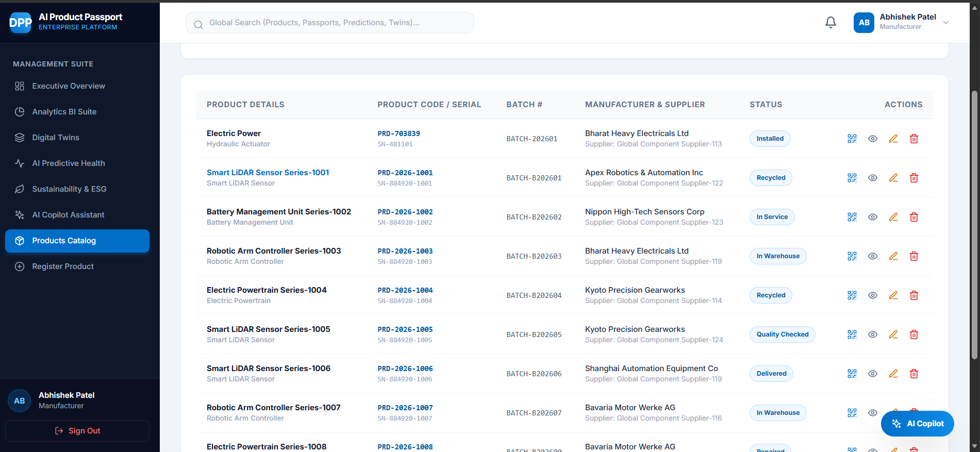
Task: Open the notifications bell
Action: point(830,23)
